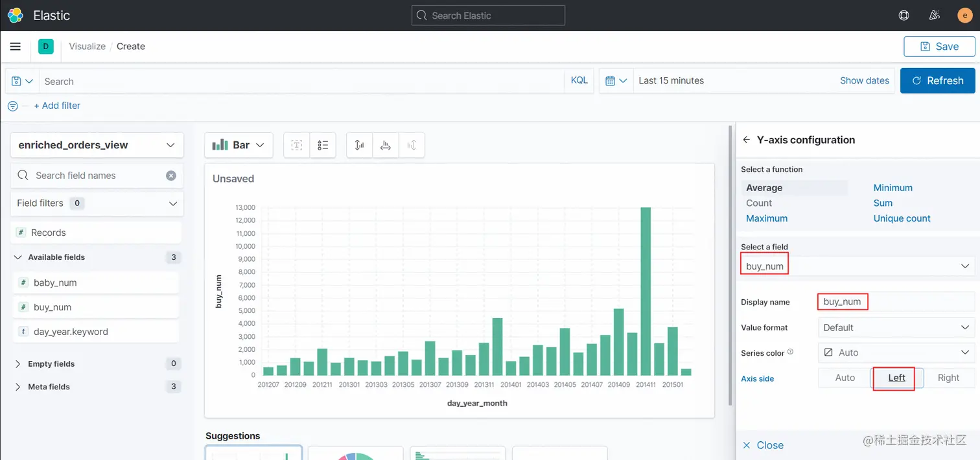Open the hamburger navigation menu
This screenshot has height=460, width=980.
coord(16,47)
